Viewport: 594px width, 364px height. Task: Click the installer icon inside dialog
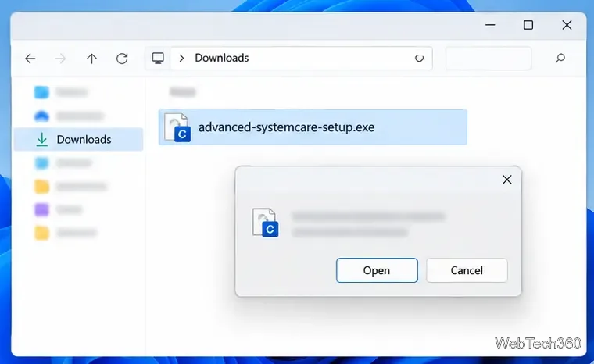tap(265, 223)
